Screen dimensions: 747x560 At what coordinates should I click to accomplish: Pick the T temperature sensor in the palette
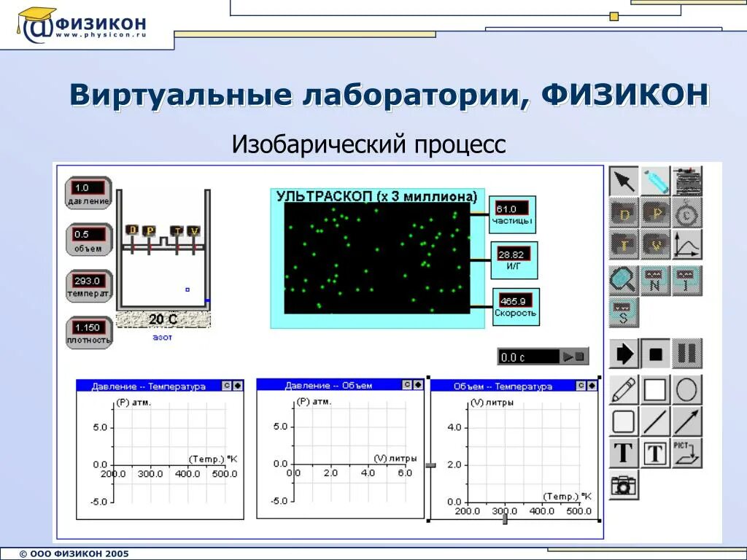(624, 244)
